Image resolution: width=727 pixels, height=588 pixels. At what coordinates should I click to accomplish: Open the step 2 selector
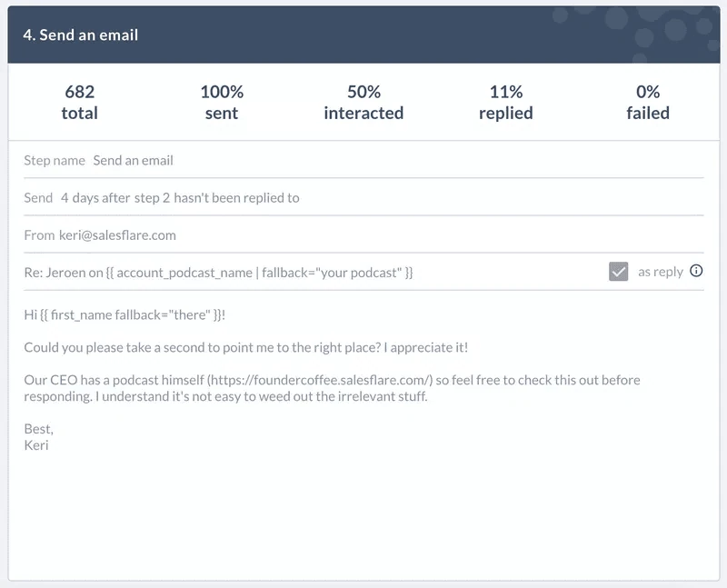tap(152, 198)
